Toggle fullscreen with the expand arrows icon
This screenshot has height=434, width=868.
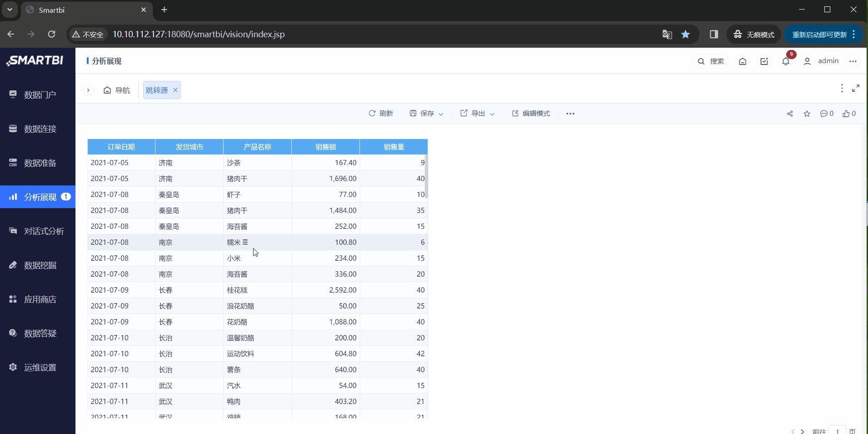[x=856, y=88]
